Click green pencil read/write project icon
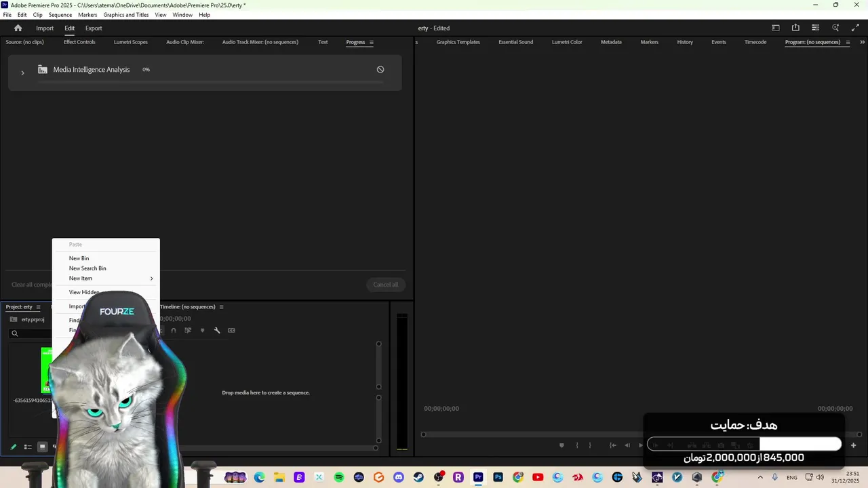This screenshot has height=488, width=868. (x=13, y=447)
